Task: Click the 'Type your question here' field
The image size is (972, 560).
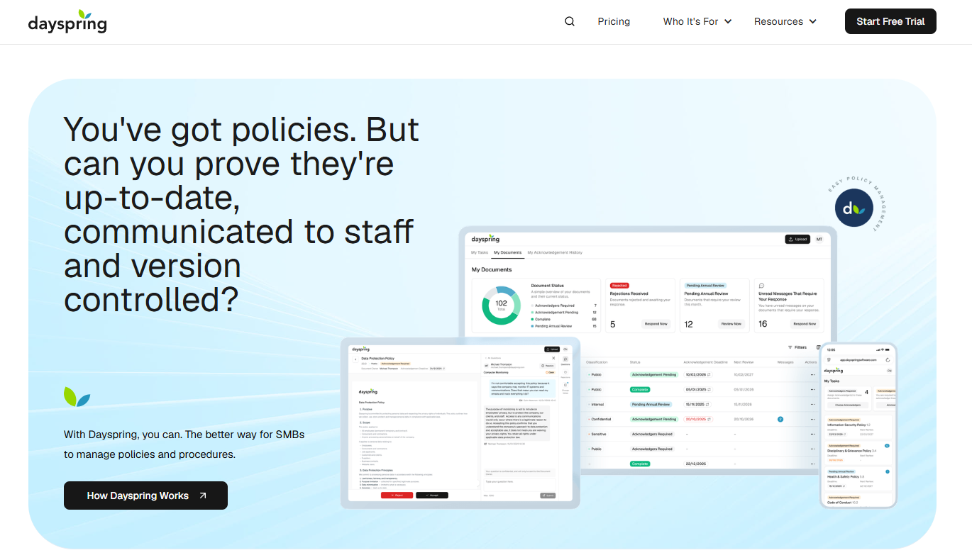Action: pyautogui.click(x=519, y=485)
